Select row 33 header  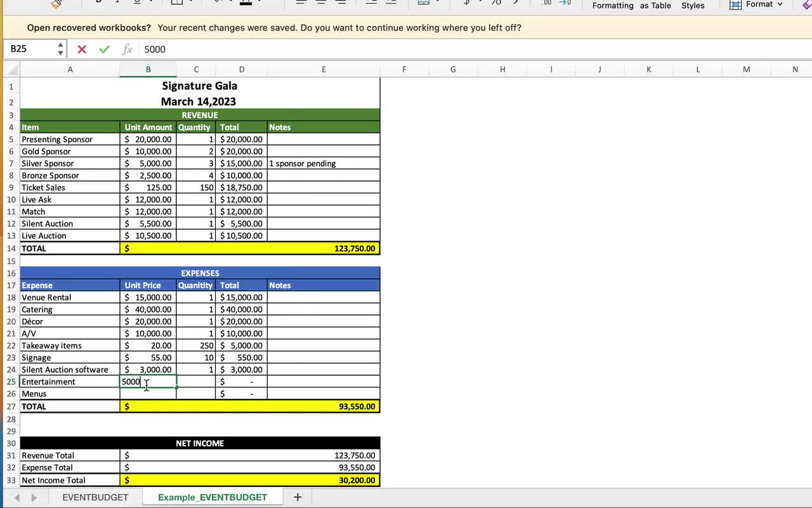pyautogui.click(x=11, y=480)
